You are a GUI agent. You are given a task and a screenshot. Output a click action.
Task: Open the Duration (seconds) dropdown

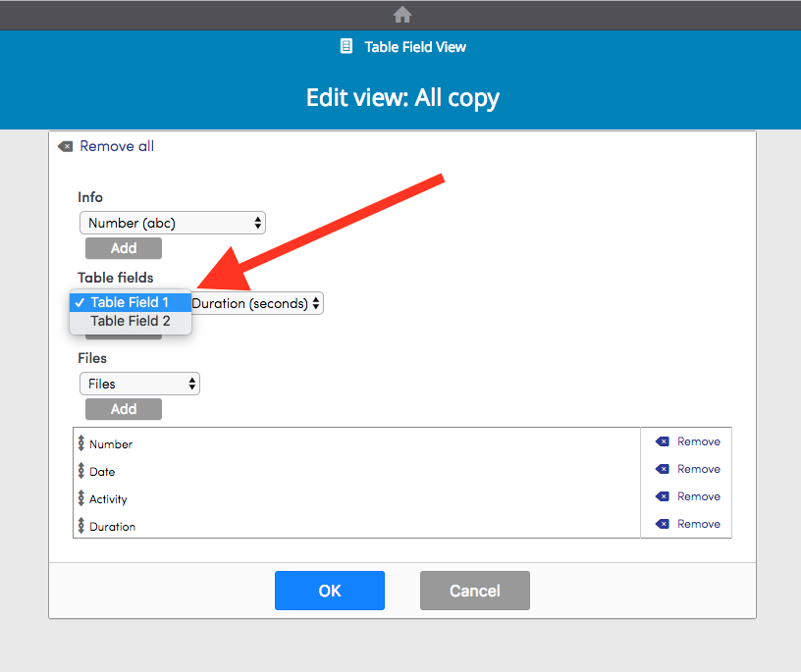tap(255, 303)
